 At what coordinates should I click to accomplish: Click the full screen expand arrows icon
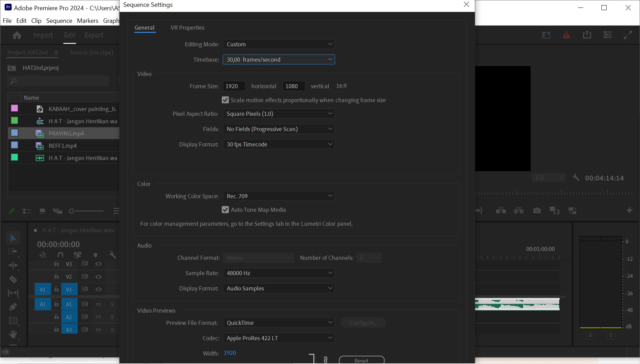(628, 35)
